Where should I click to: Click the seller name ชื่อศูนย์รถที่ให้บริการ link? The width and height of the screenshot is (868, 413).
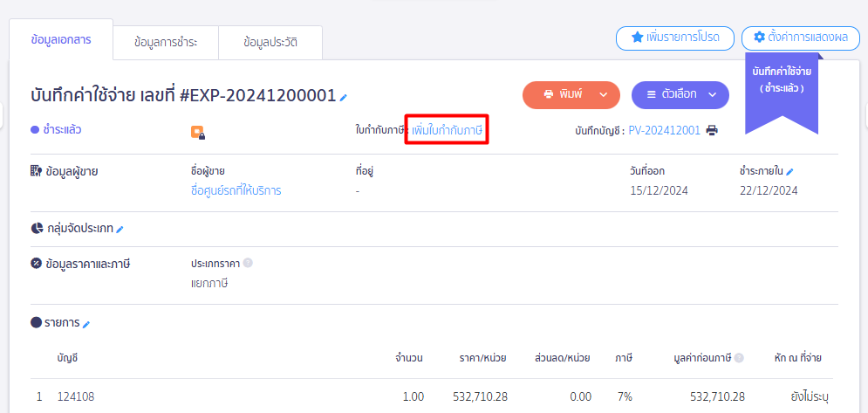pos(236,190)
